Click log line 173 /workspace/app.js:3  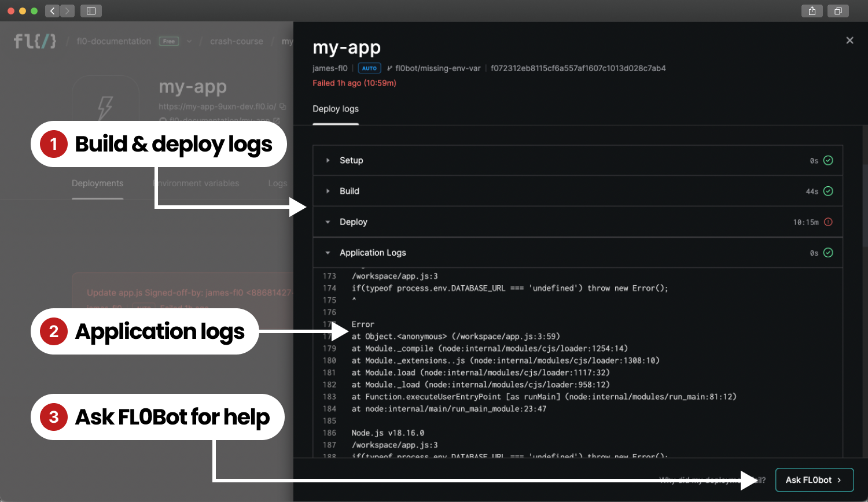[395, 276]
